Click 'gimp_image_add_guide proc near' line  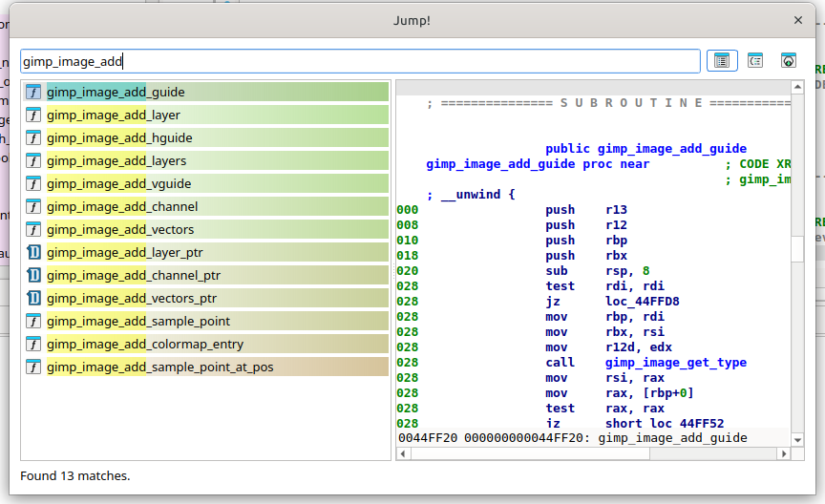click(538, 164)
